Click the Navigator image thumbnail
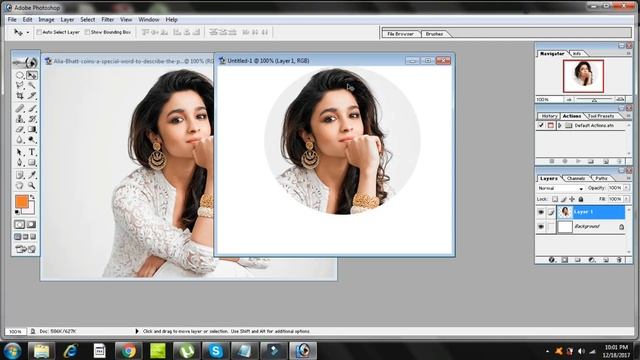 [583, 76]
